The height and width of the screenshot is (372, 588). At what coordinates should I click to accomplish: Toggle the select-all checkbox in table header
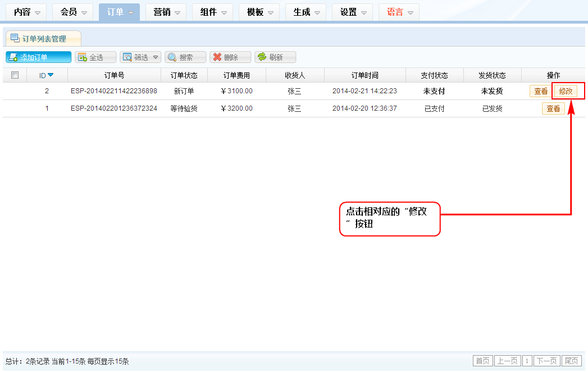pos(15,75)
